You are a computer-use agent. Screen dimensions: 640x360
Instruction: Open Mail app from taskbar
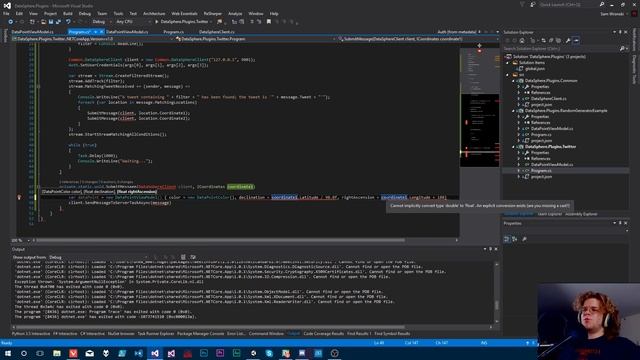(89, 353)
